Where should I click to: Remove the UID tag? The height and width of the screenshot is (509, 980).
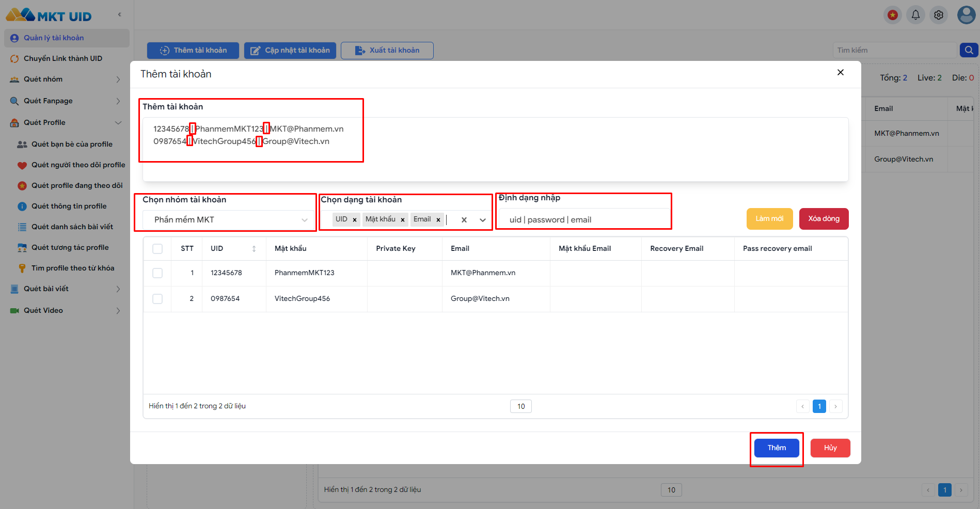(355, 220)
